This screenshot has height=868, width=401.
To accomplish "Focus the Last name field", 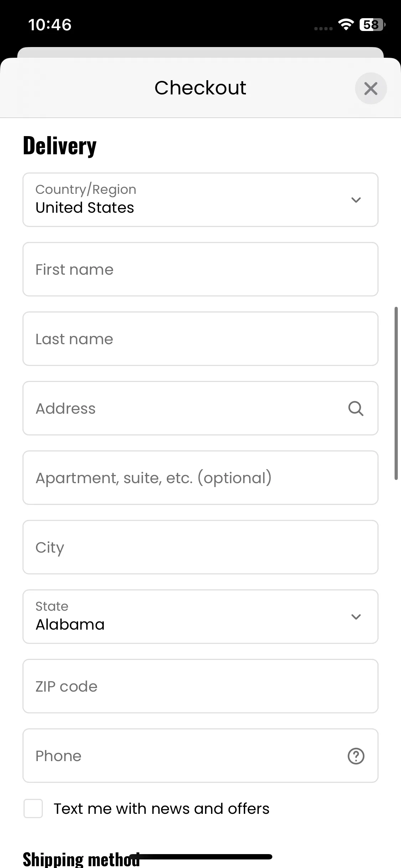I will coord(200,339).
